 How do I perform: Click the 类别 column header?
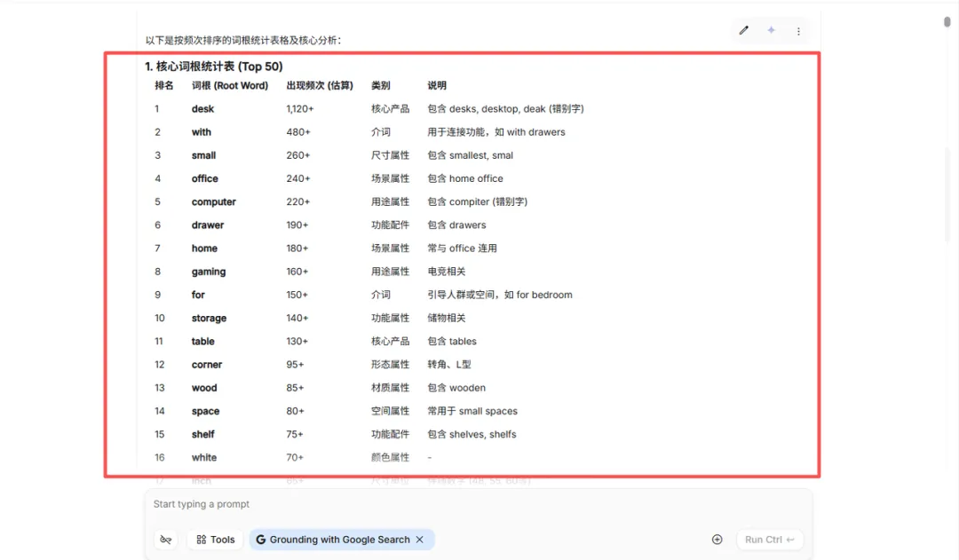click(x=382, y=85)
